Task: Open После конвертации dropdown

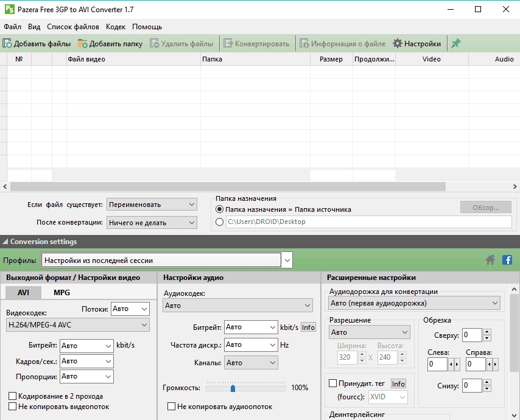Action: coord(152,223)
